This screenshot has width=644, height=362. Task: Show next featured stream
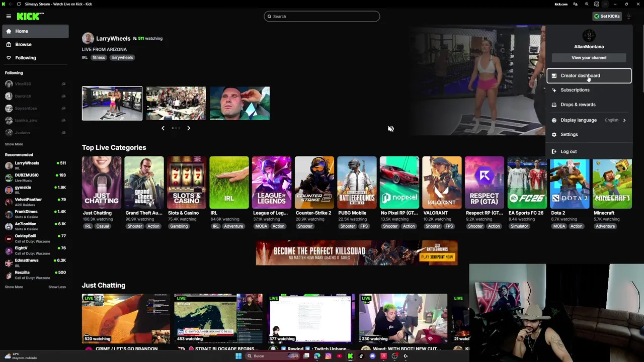click(x=189, y=128)
